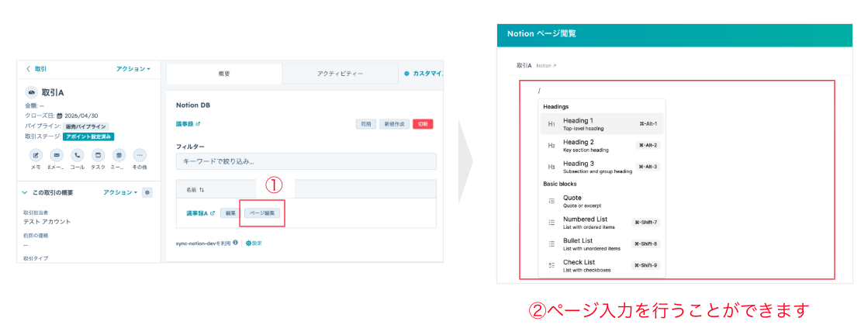
Task: Click the red 切断 disconnect button
Action: [x=423, y=124]
